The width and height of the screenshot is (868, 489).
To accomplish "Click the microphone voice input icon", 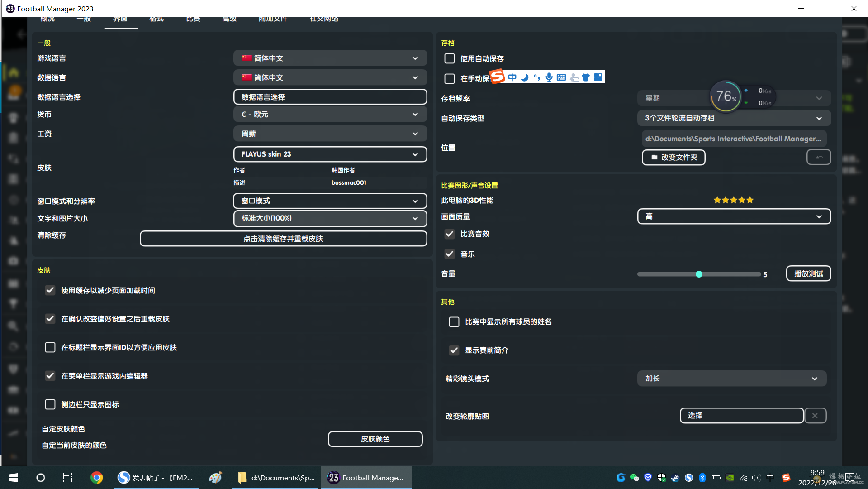I will [549, 77].
